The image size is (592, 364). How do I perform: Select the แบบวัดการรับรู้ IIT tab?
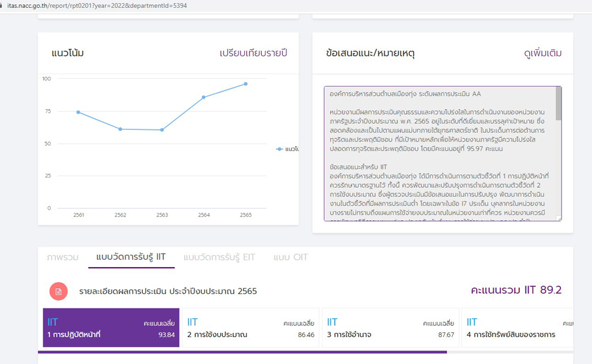coord(131,257)
